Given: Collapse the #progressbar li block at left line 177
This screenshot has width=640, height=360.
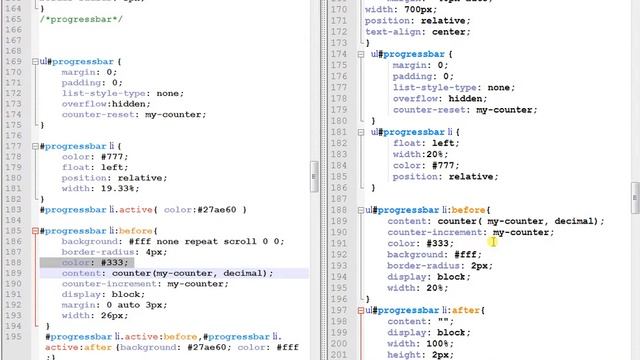Looking at the screenshot, I should tap(35, 146).
